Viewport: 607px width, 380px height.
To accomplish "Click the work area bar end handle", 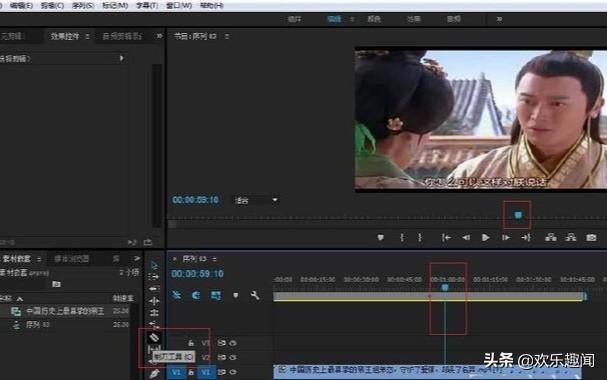I will click(585, 296).
